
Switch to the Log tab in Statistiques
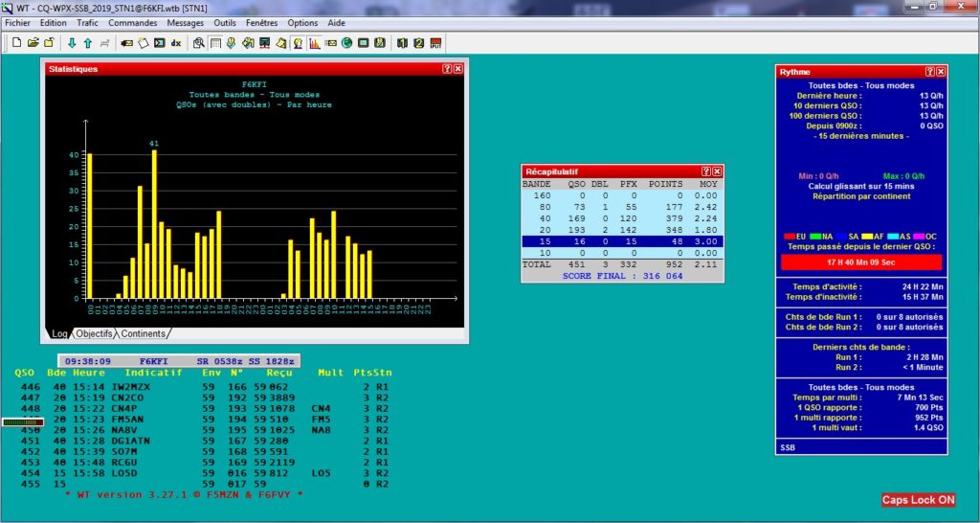59,334
